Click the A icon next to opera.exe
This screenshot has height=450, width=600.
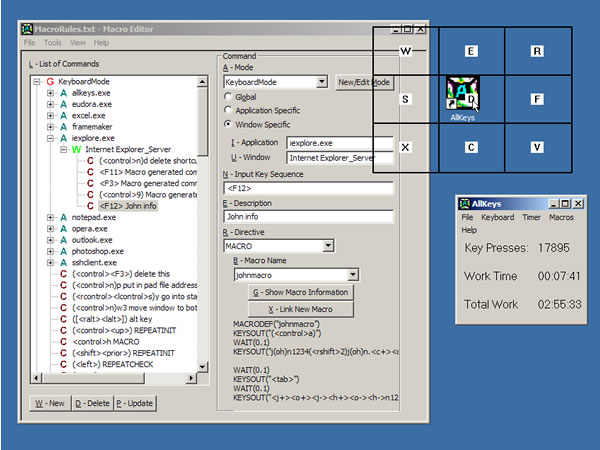tap(64, 228)
